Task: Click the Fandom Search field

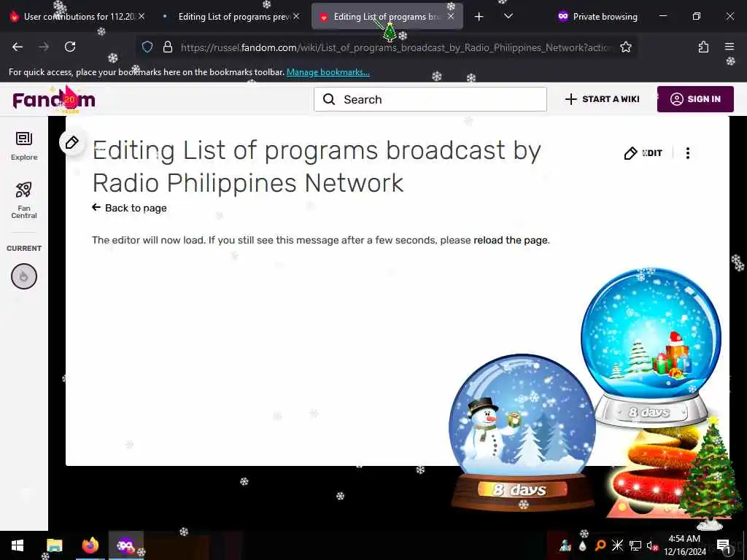Action: (x=430, y=99)
